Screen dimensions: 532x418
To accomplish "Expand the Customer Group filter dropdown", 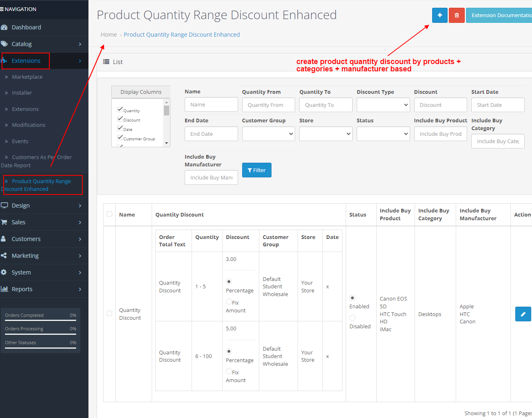I will click(x=268, y=134).
